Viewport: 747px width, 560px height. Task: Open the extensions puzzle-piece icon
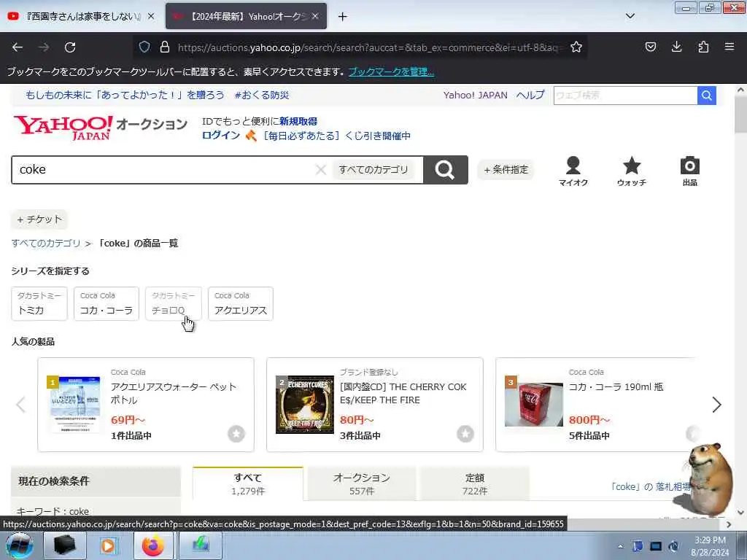703,47
